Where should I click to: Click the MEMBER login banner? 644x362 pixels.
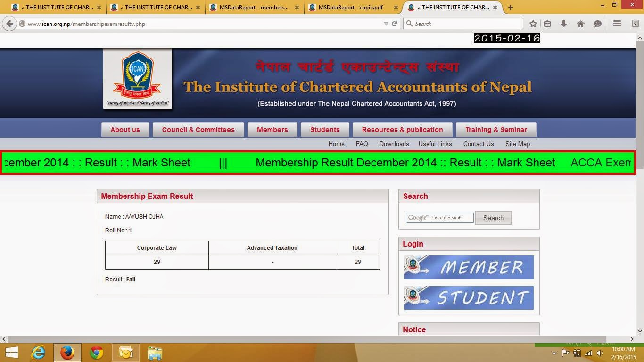[469, 267]
